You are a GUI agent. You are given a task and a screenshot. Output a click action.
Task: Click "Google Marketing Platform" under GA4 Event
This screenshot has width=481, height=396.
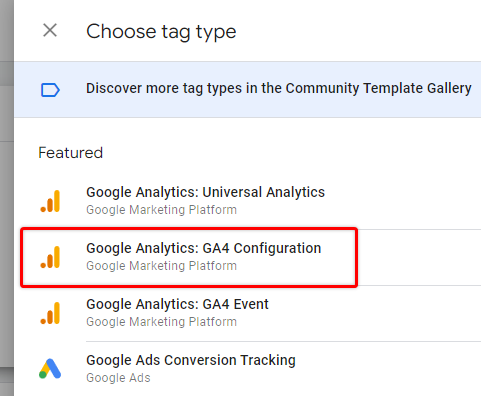(x=161, y=322)
